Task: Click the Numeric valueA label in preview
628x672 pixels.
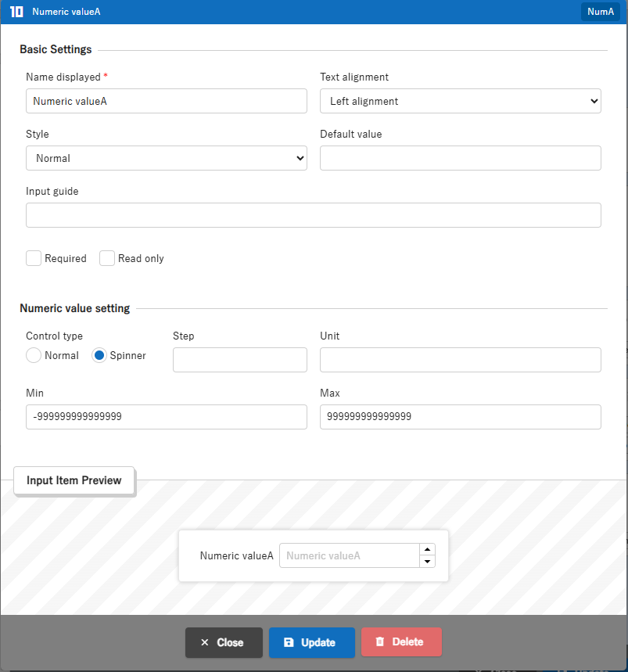Action: coord(236,555)
